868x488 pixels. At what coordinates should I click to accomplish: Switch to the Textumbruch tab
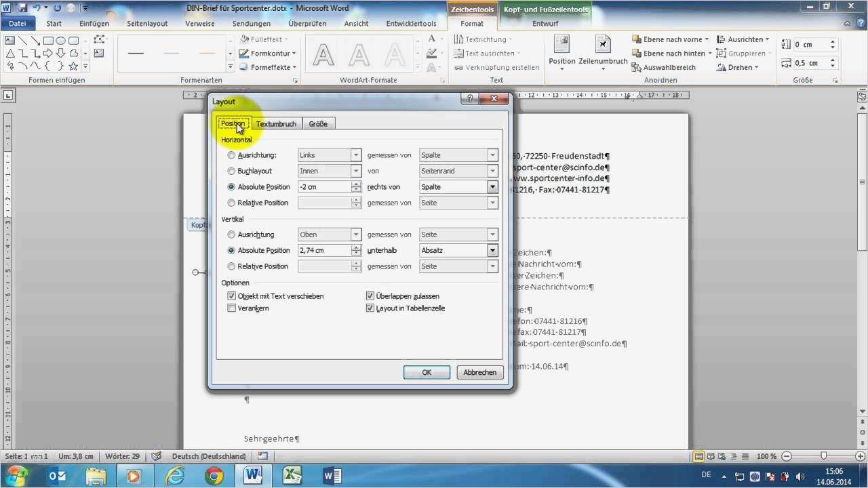tap(276, 123)
